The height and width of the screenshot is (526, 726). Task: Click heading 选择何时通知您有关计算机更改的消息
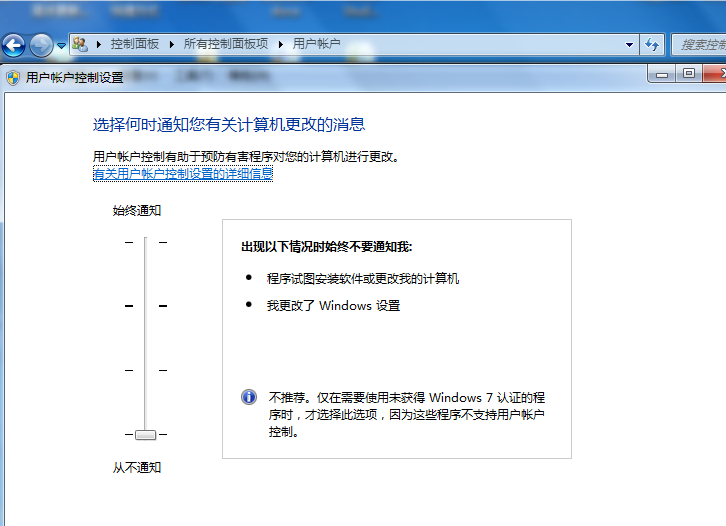pyautogui.click(x=229, y=124)
